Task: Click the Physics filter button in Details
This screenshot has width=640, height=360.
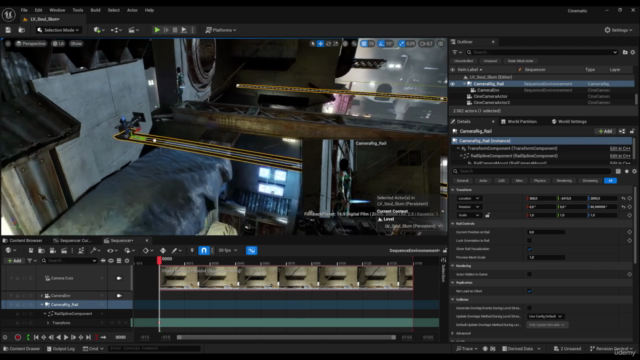Action: click(x=540, y=180)
